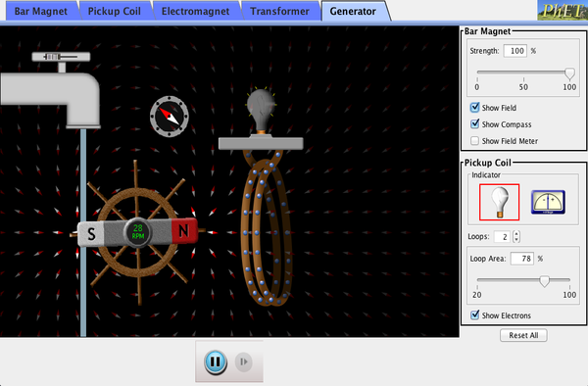Click the magnet Strength slider knob

[x=569, y=73]
